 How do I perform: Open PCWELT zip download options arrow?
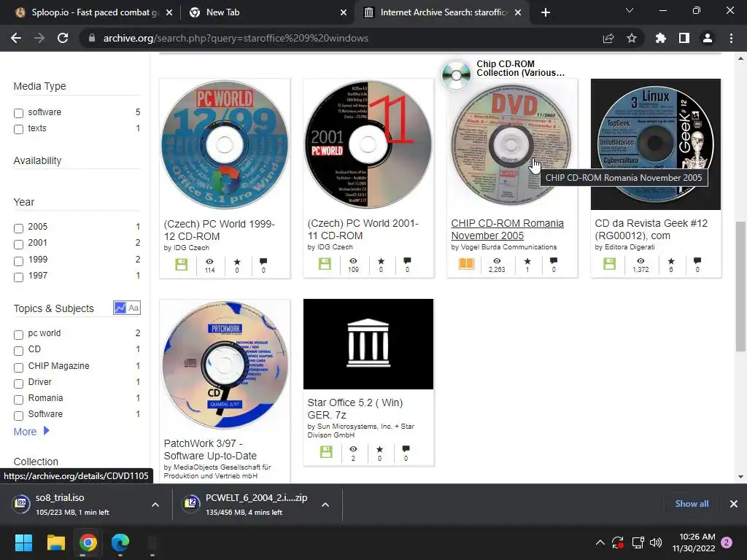(x=325, y=505)
